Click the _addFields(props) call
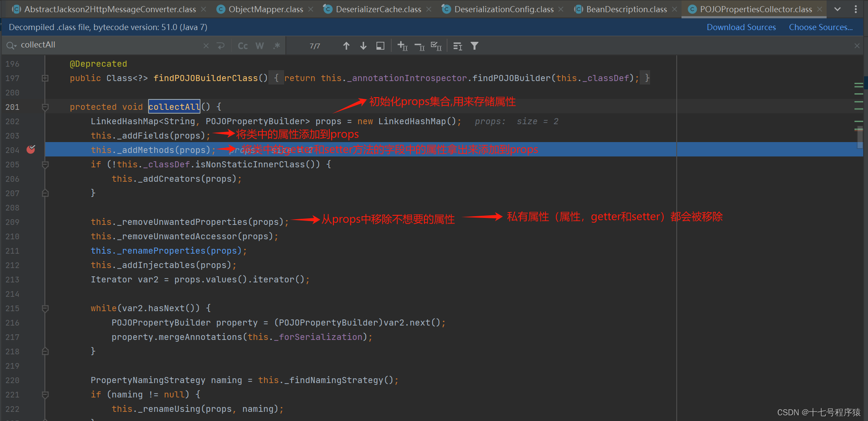This screenshot has width=868, height=421. [151, 136]
